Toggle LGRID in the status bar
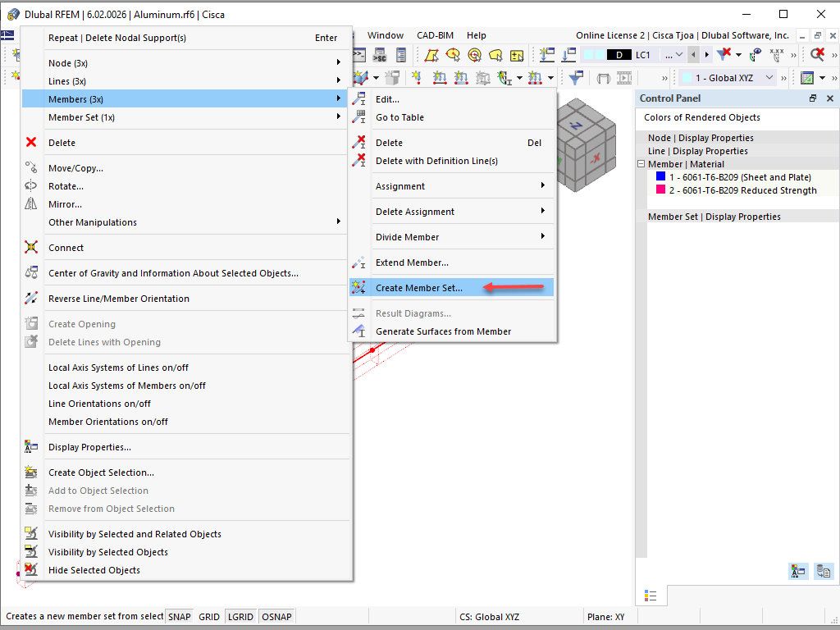 point(240,617)
